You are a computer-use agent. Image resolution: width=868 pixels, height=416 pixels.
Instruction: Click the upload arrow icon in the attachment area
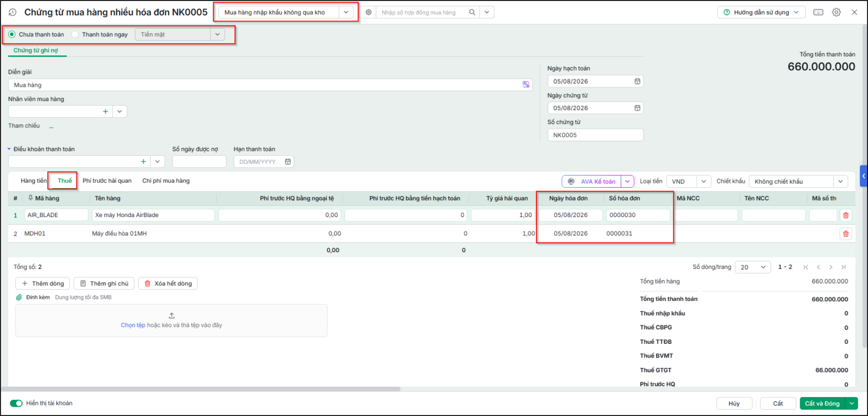[x=171, y=316]
